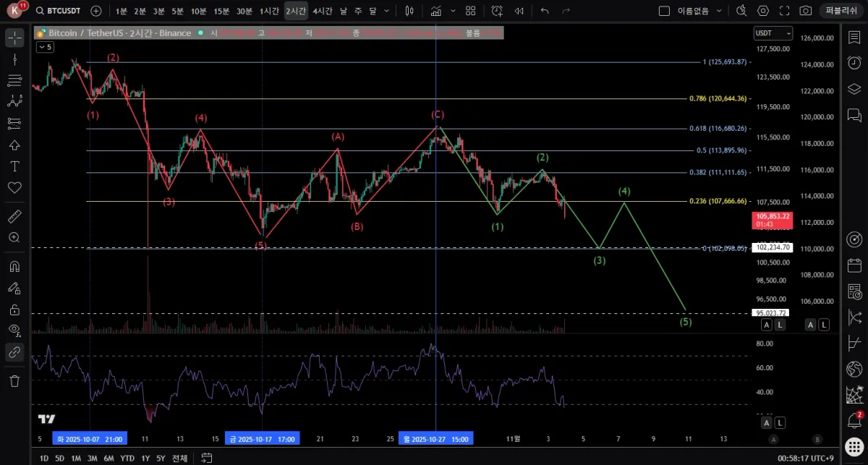868x465 pixels.
Task: Expand the indicator templates dropdown arrow
Action: click(x=452, y=11)
